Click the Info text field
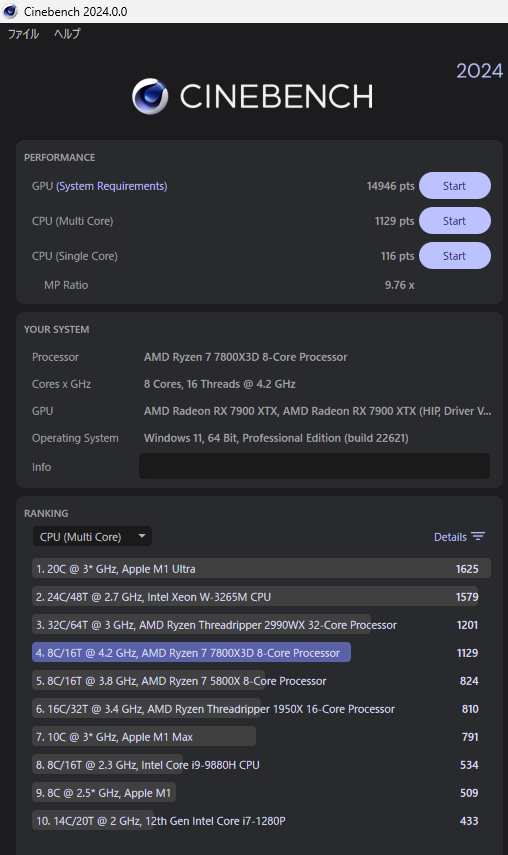 (x=314, y=466)
